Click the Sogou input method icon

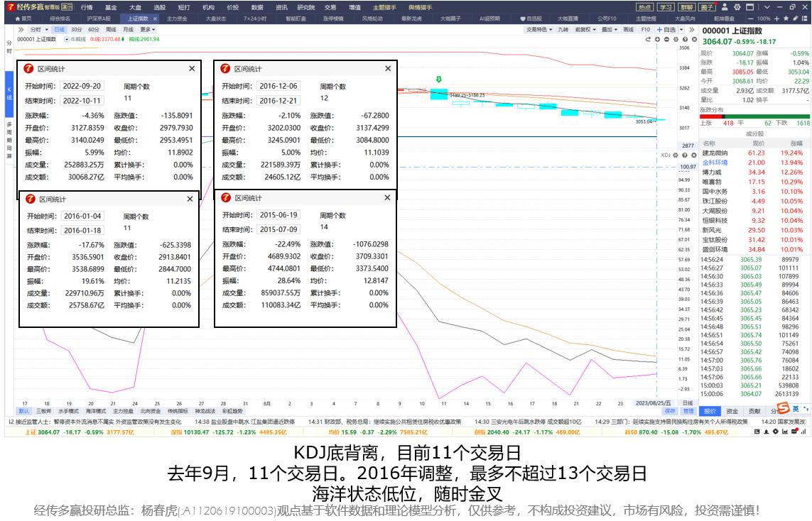point(784,409)
